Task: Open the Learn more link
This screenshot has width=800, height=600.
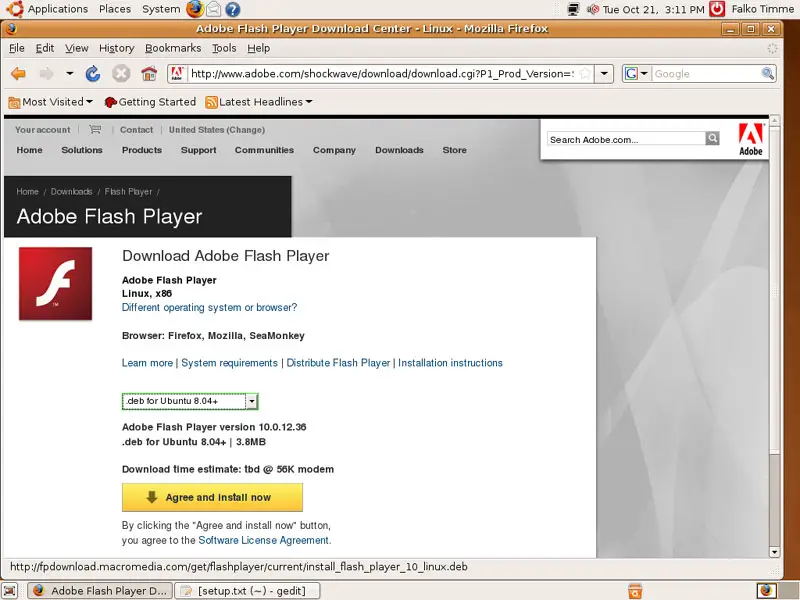Action: [x=147, y=363]
